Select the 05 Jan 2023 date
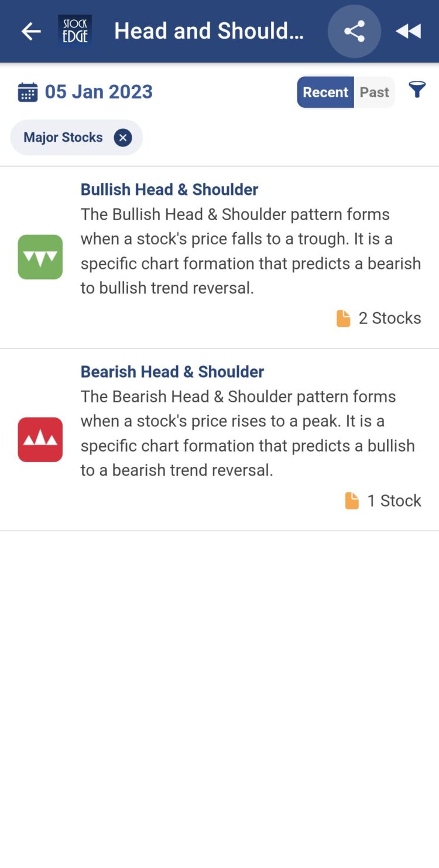439x868 pixels. 99,92
